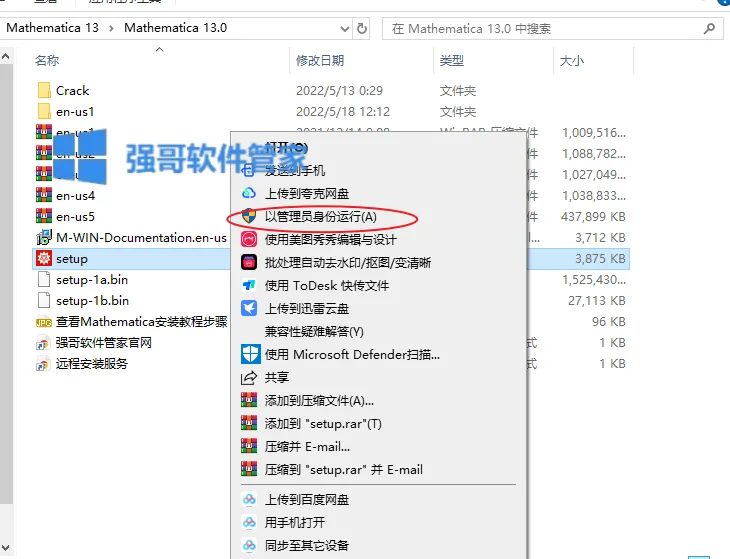Click the 远程安装服务 shortcut icon
This screenshot has height=559, width=730.
43,364
